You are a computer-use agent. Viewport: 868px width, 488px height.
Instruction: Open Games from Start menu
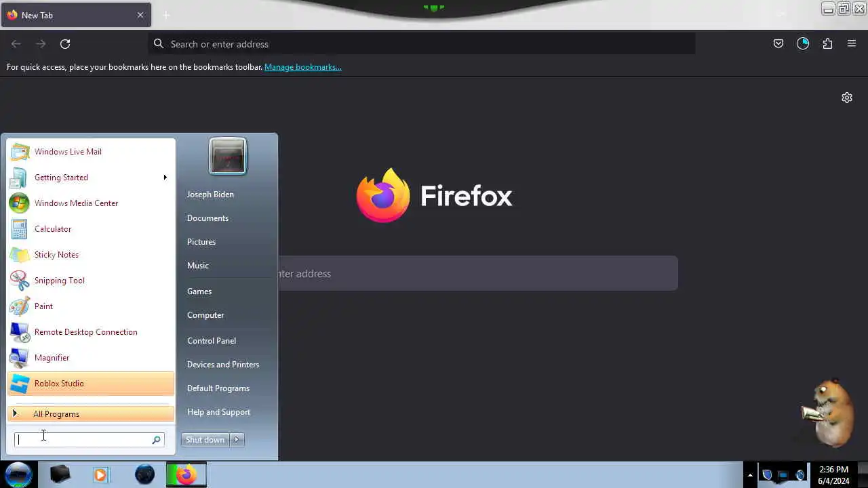(x=199, y=291)
